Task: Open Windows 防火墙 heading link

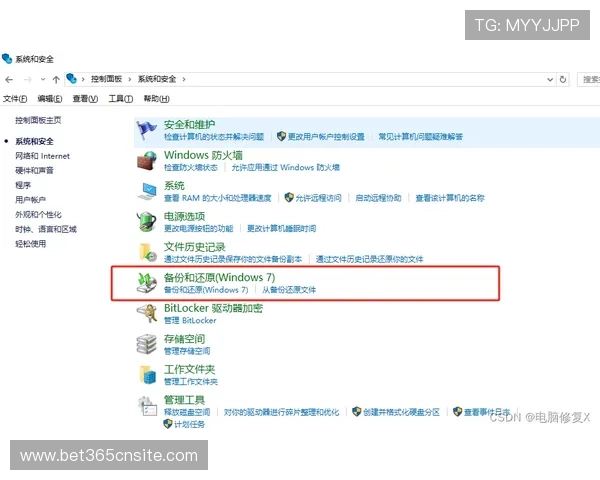Action: [x=203, y=155]
